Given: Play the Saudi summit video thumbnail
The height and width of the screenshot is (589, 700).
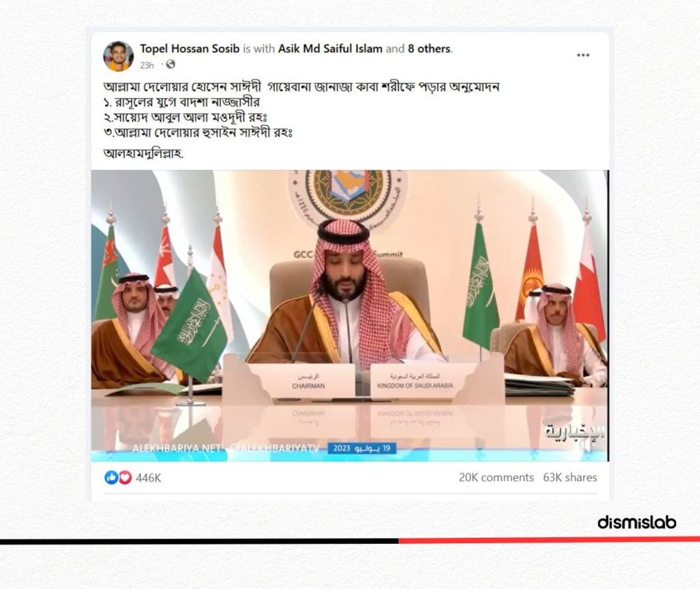Looking at the screenshot, I should click(349, 315).
